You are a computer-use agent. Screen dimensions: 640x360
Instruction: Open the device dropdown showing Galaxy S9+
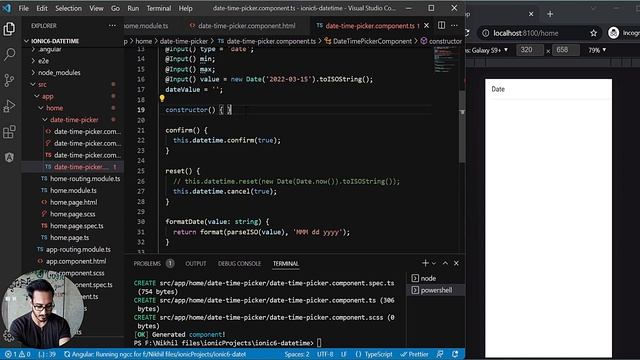point(488,50)
